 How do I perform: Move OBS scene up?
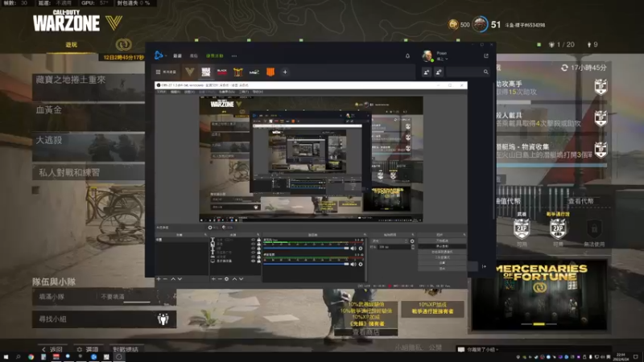pos(173,279)
